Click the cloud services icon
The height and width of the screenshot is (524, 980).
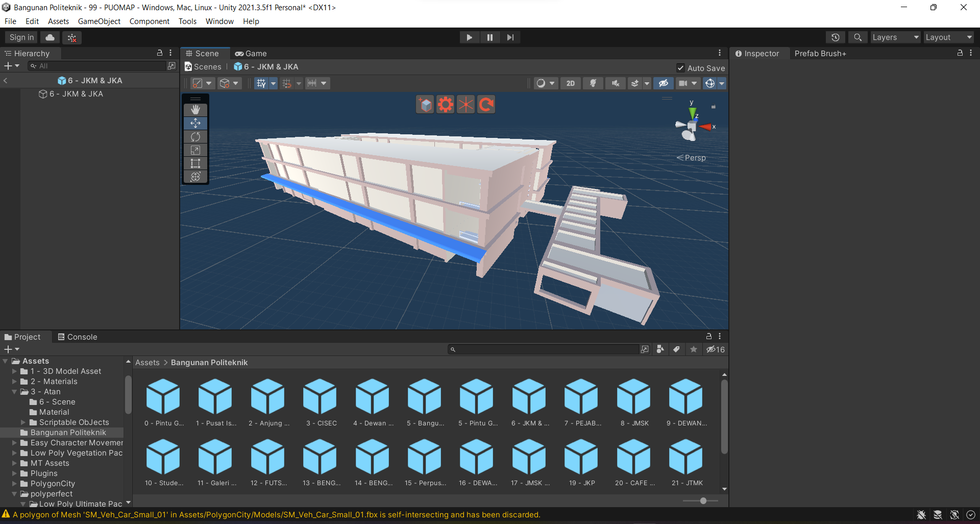[x=50, y=37]
